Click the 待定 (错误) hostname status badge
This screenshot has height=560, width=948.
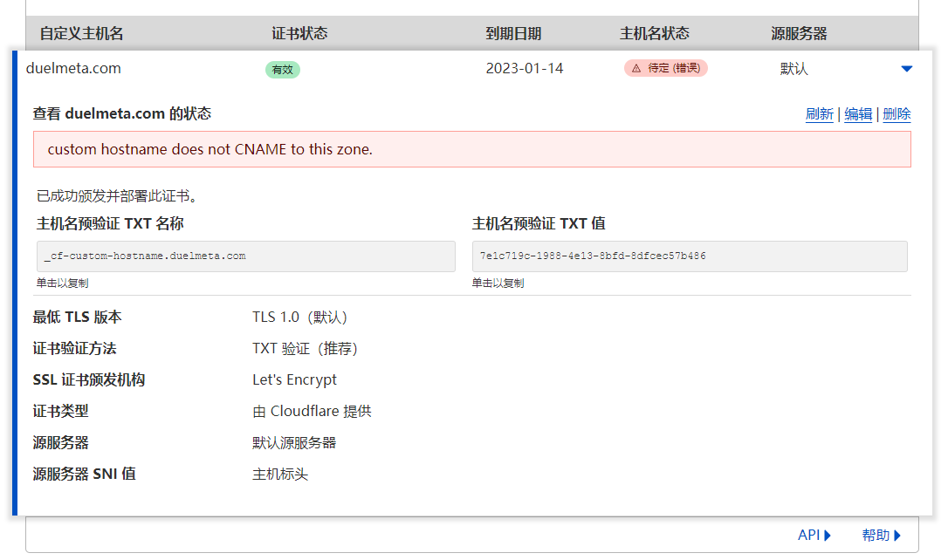point(666,68)
